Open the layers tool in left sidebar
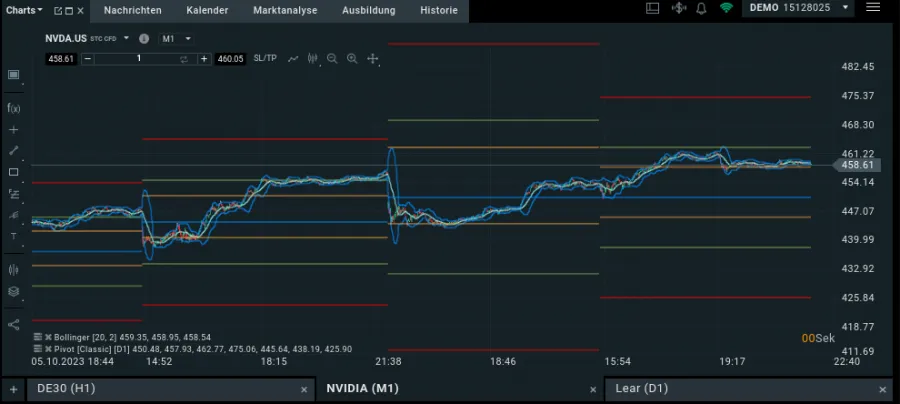The width and height of the screenshot is (900, 404). [13, 292]
